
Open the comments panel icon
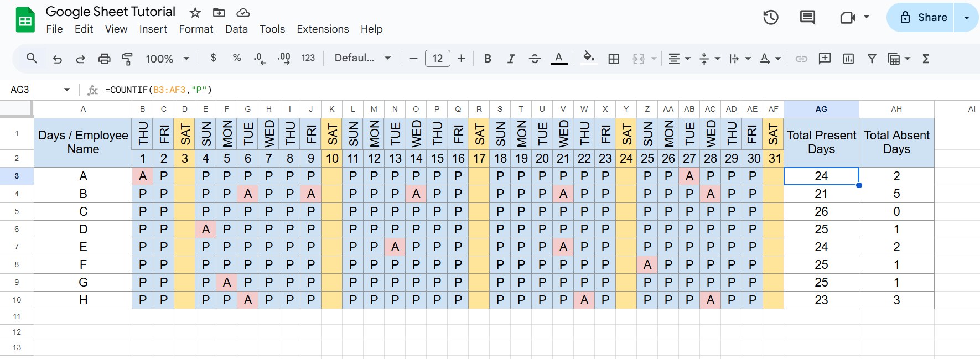(807, 18)
